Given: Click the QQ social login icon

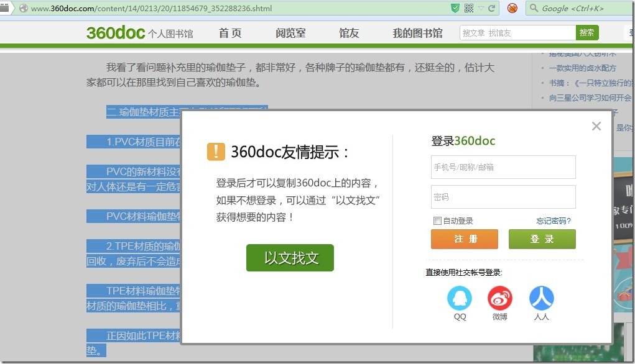Looking at the screenshot, I should (459, 298).
